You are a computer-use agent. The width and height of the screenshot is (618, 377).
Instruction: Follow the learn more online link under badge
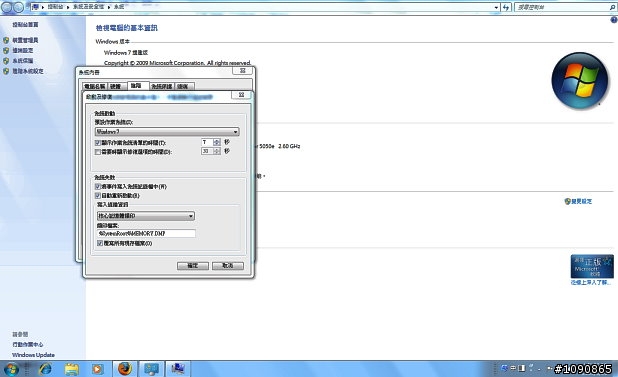[x=592, y=282]
